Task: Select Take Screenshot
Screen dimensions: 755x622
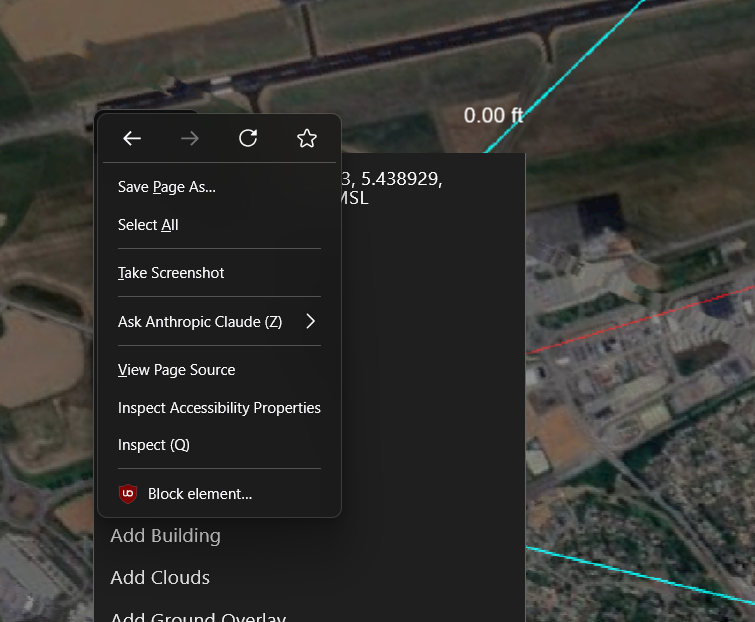Action: [171, 273]
